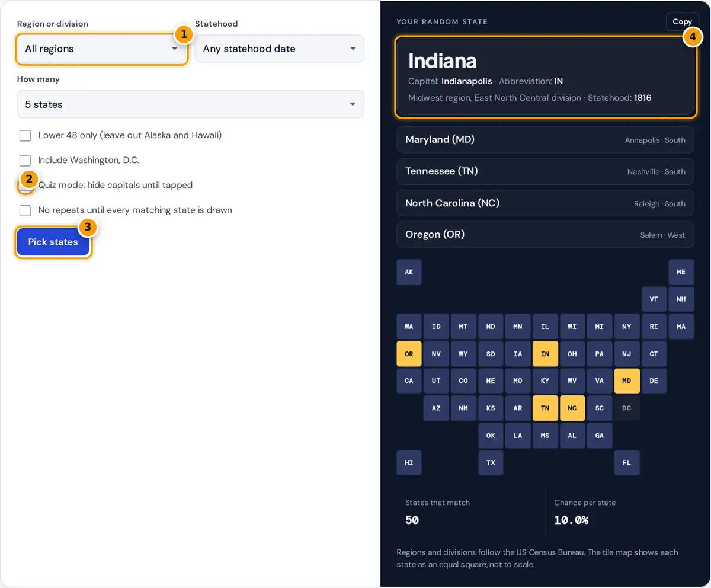Image resolution: width=711 pixels, height=588 pixels.
Task: Click the MA tile on the map
Action: click(681, 327)
